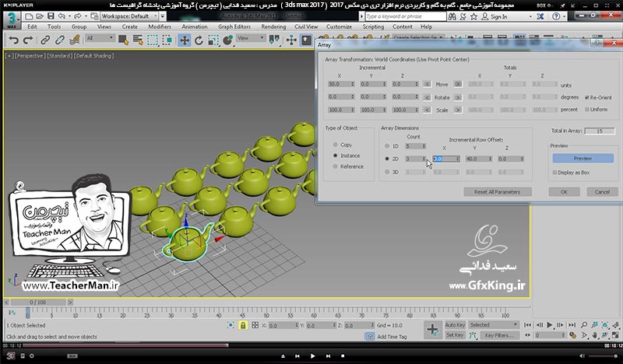Click the Preview button in Array dialog

(x=583, y=159)
